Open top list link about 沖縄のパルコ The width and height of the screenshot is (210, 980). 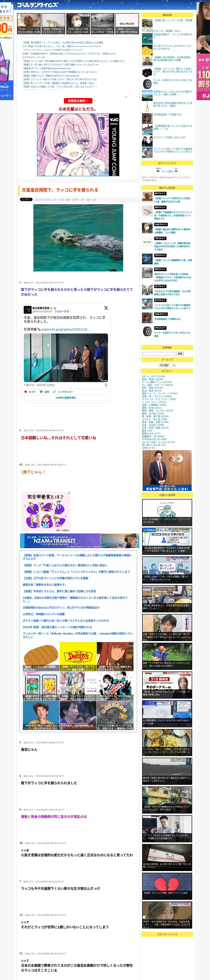51,76
